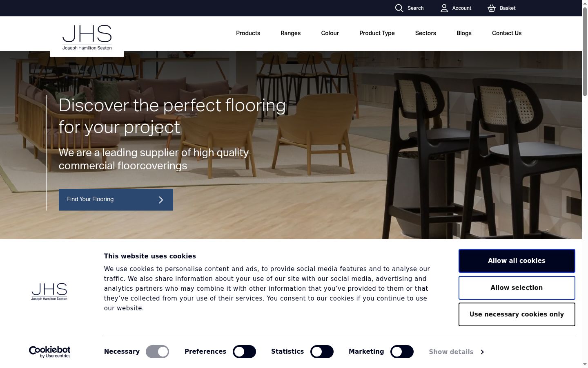This screenshot has height=368, width=588.
Task: Enable the Preferences cookies switch
Action: [244, 352]
